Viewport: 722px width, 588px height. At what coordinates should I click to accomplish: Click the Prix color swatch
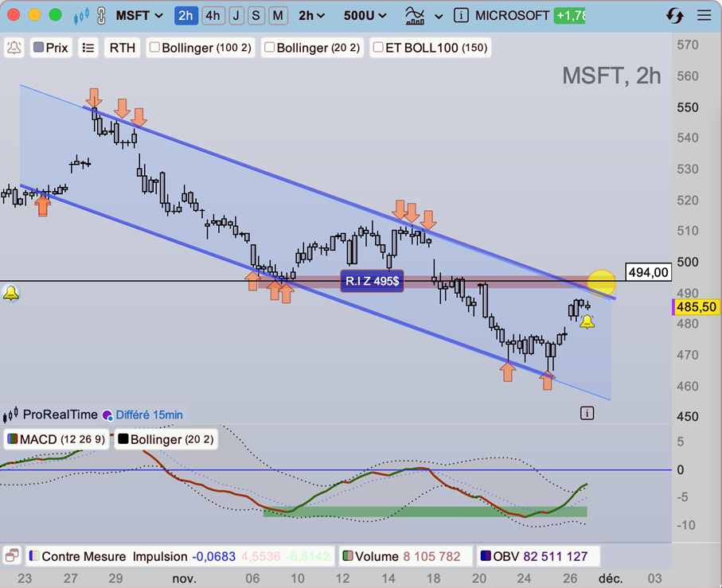point(39,48)
